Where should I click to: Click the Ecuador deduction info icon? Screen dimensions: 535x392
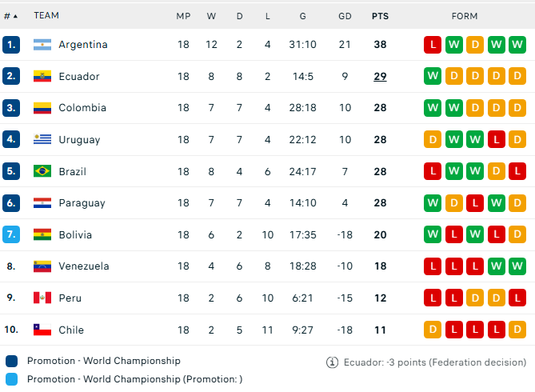tap(332, 362)
